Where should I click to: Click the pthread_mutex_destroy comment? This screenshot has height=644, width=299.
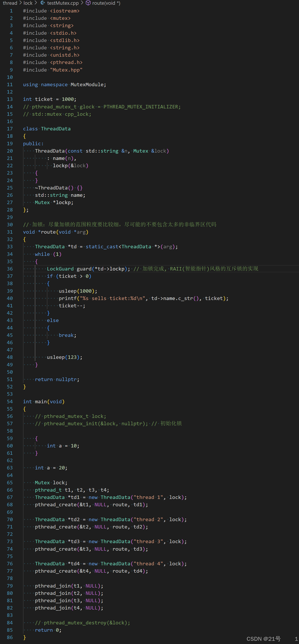point(82,623)
